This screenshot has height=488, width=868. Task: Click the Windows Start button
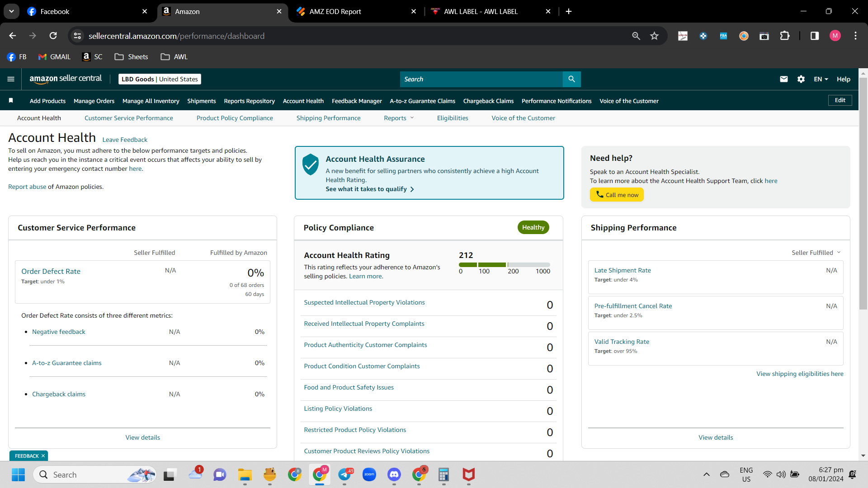coord(19,475)
